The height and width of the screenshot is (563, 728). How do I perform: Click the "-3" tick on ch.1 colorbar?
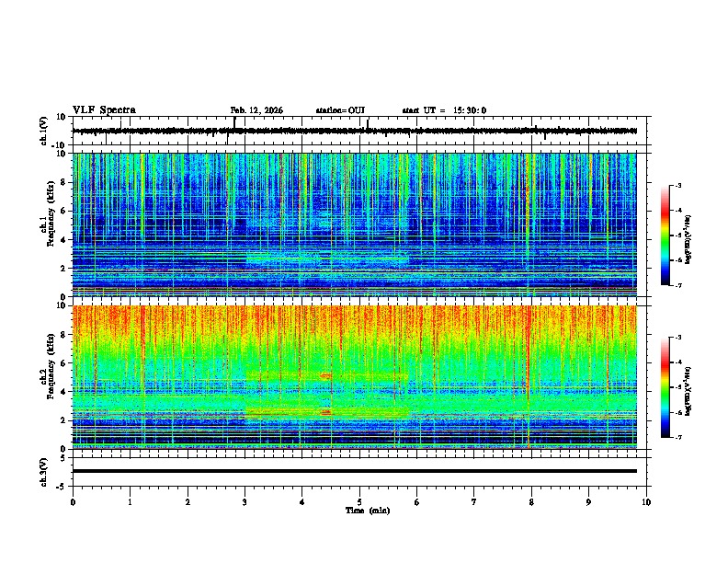(678, 185)
